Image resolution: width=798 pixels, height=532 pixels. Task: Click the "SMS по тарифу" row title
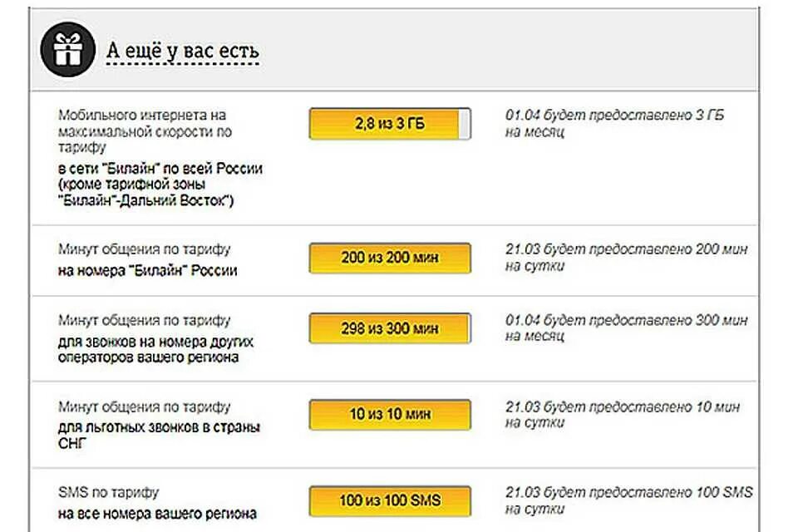click(108, 492)
